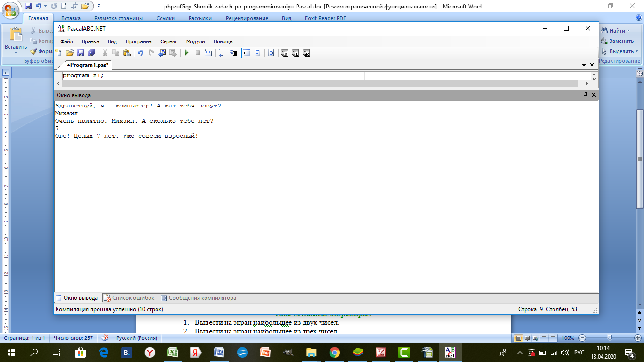Image resolution: width=644 pixels, height=362 pixels.
Task: Open the Ссылки ribbon tab in Word
Action: [x=165, y=18]
